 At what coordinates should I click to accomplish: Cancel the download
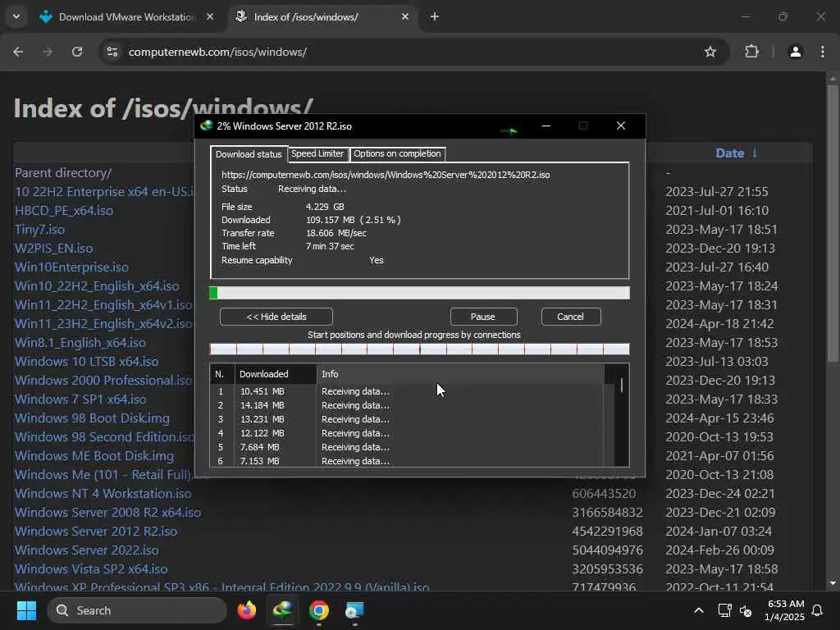(x=571, y=317)
